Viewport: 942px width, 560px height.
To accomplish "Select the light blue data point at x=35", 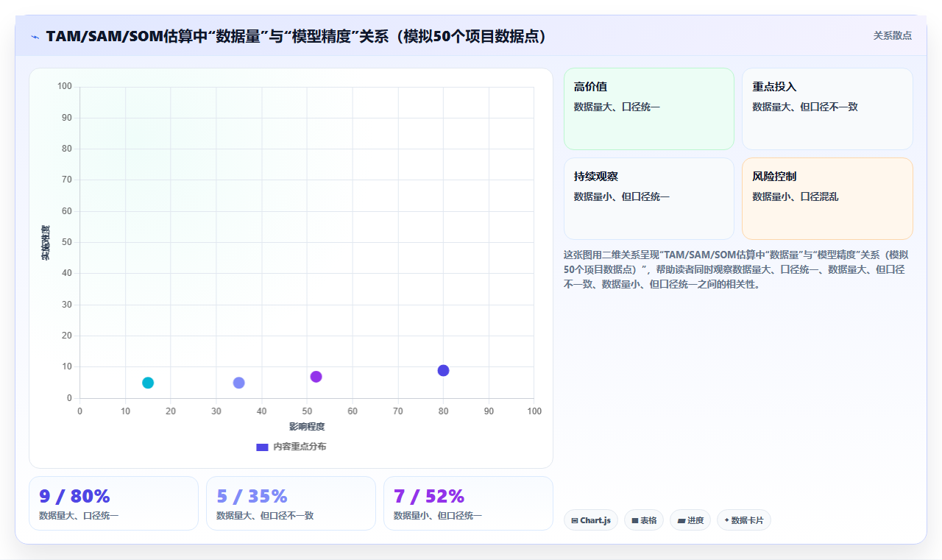I will coord(238,383).
